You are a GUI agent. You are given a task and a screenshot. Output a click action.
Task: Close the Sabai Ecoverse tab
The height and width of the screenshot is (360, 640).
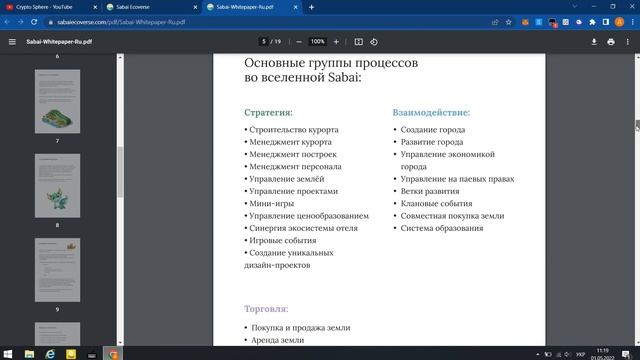coord(195,7)
